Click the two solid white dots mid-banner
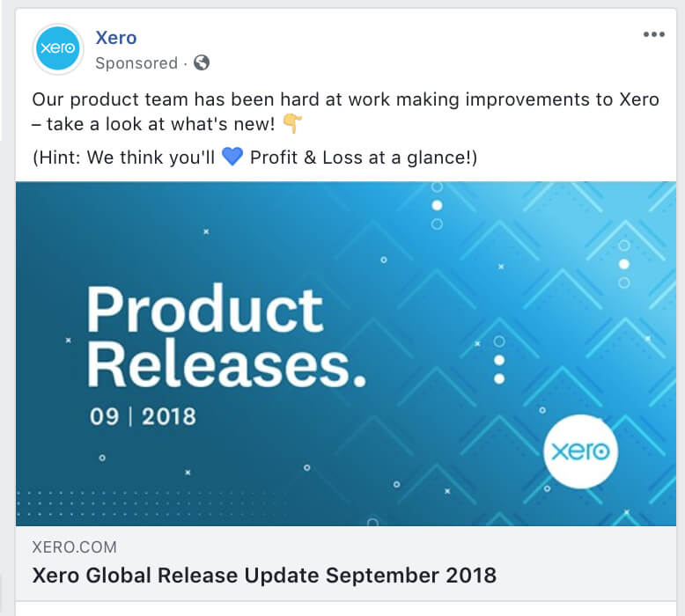This screenshot has width=685, height=616. point(499,370)
